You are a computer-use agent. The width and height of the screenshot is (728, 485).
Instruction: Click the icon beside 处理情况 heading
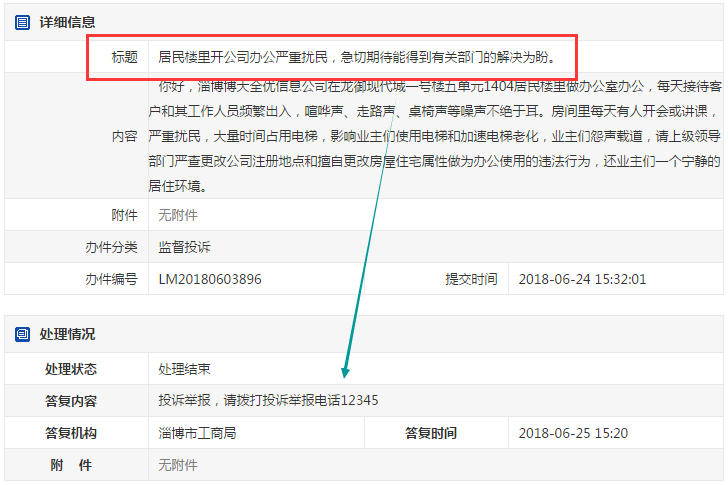click(23, 334)
